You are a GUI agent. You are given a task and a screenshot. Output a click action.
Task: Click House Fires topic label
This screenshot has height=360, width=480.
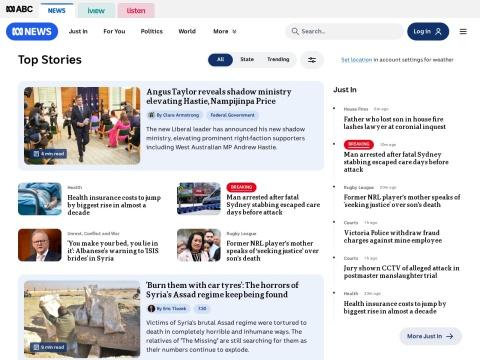pyautogui.click(x=356, y=109)
